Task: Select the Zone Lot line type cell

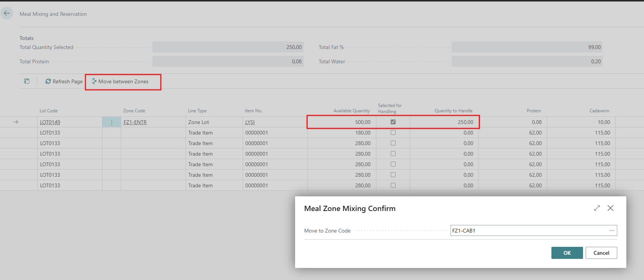Action: click(x=214, y=122)
